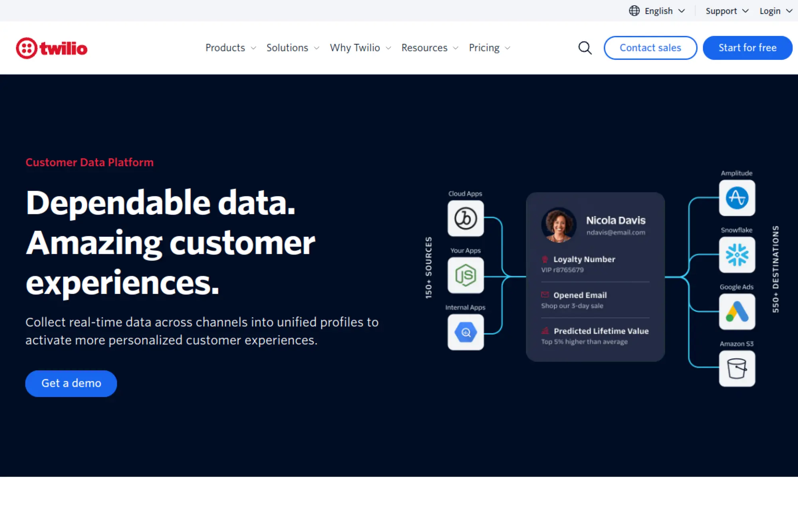Click the Google Ads icon
This screenshot has height=532, width=798.
coord(737,312)
